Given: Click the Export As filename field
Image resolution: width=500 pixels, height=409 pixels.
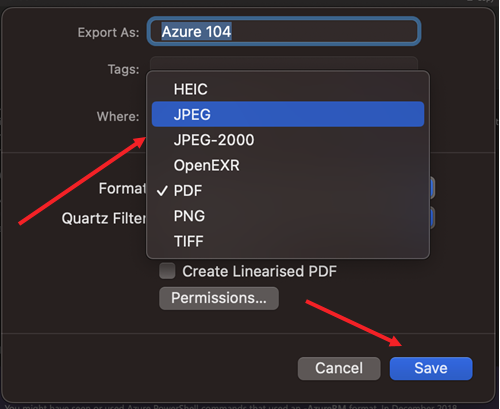Looking at the screenshot, I should pos(284,32).
